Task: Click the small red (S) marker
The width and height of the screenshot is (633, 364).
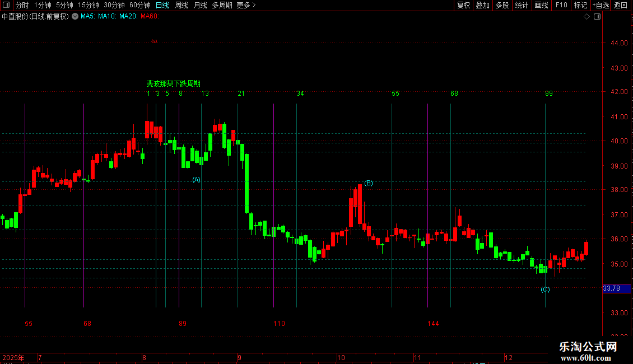Action: point(154,41)
